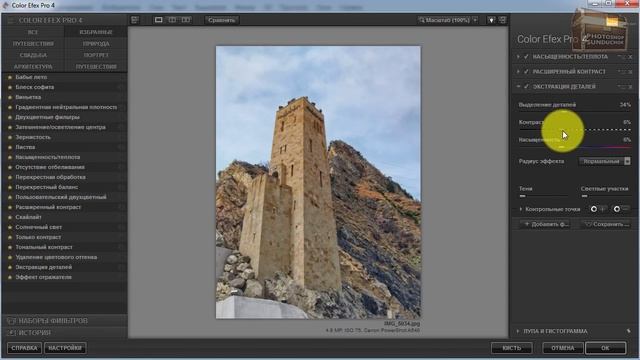Click the tower photo preview
The image size is (640, 360).
pos(318,182)
